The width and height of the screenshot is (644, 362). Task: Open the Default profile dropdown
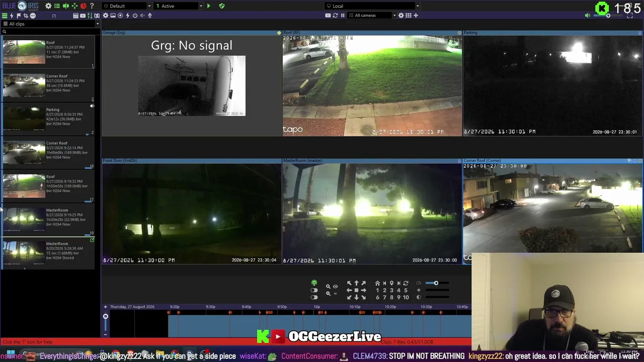tap(126, 6)
